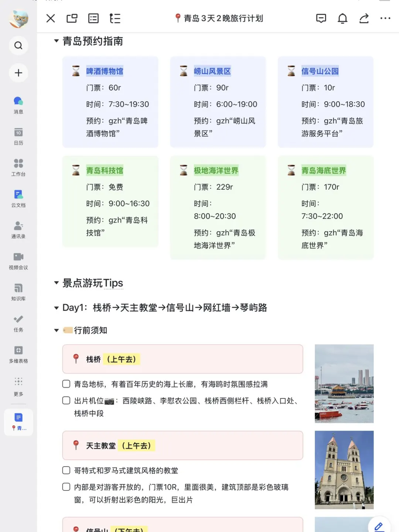Click the text 7:30~22:00
The width and height of the screenshot is (399, 532).
[322, 216]
